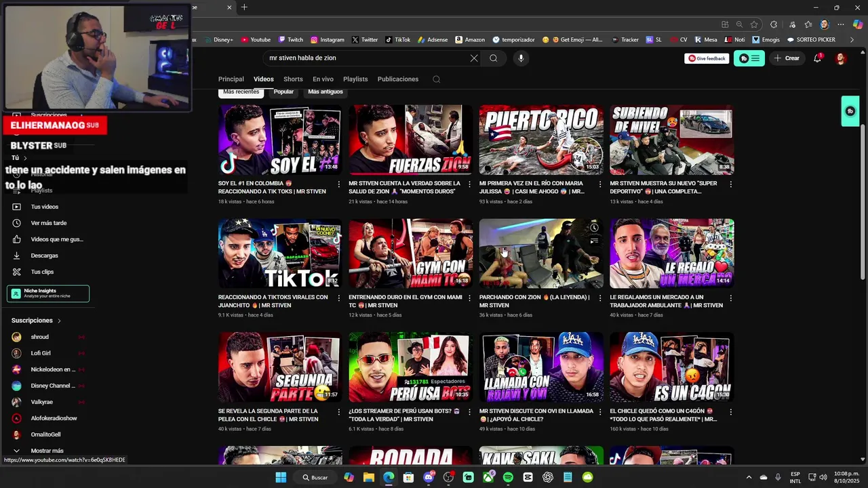
Task: Add Parchando con Zion to queue
Action: click(594, 241)
